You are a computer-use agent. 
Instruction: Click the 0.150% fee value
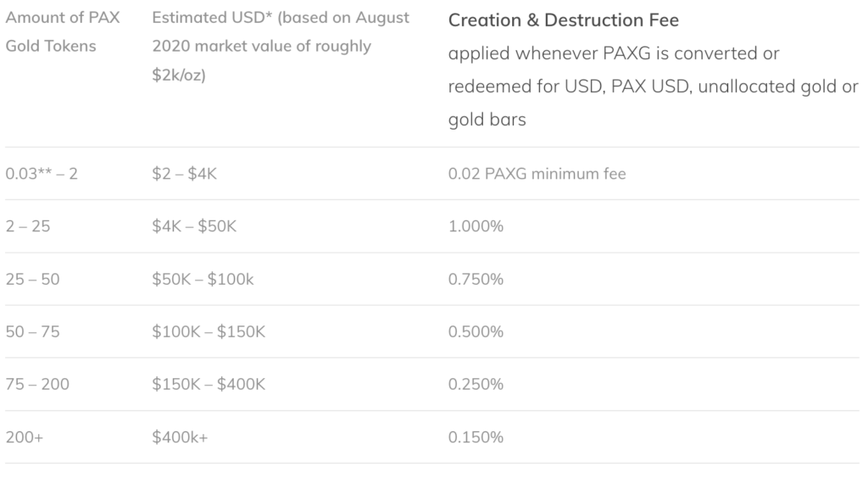tap(476, 437)
